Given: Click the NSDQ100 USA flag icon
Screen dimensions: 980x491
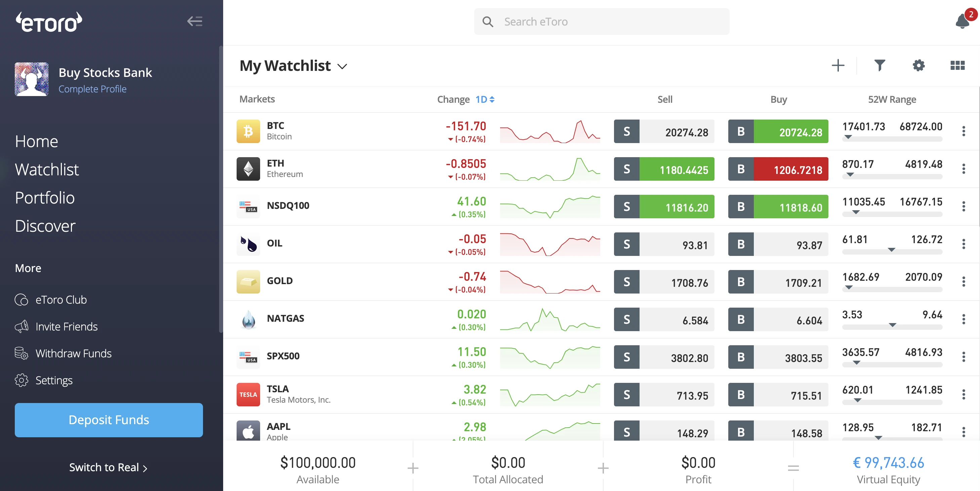Looking at the screenshot, I should [248, 206].
